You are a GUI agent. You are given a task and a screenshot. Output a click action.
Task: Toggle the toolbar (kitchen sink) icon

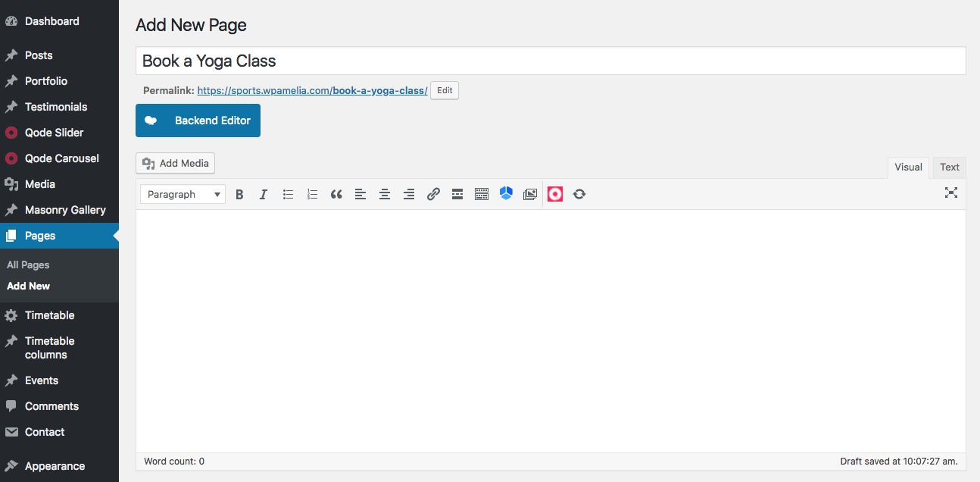coord(482,194)
